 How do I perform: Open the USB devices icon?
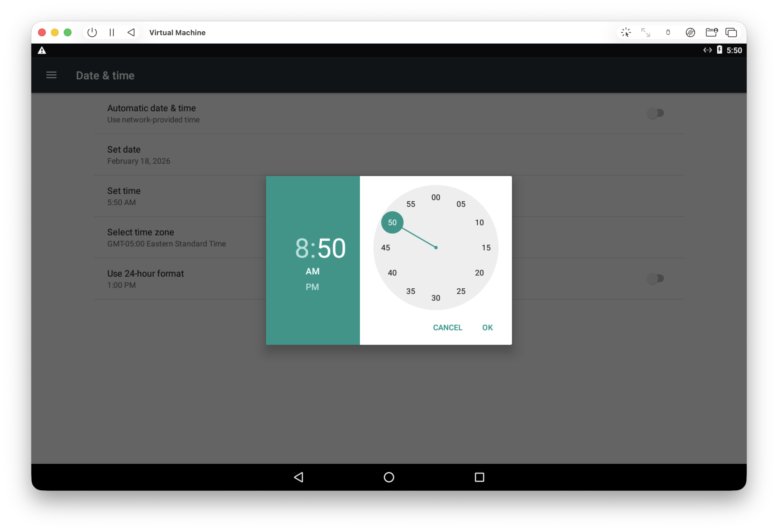(x=668, y=32)
